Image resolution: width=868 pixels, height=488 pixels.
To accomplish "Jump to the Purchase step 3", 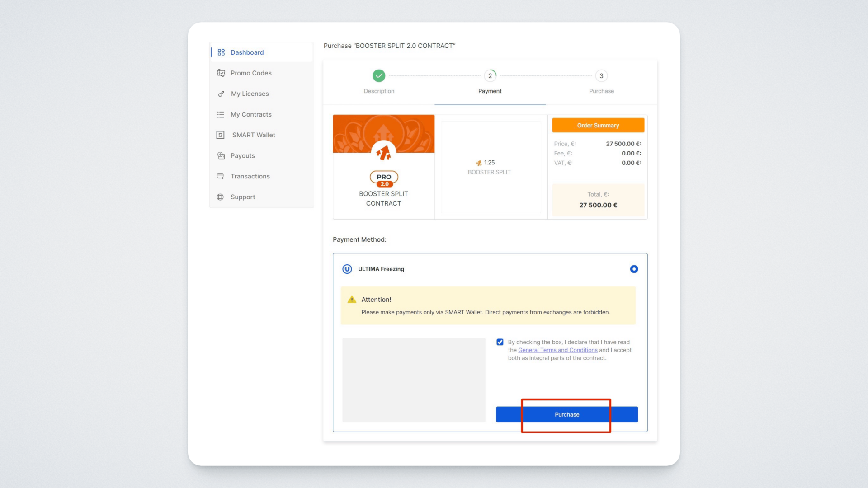I will pos(601,76).
